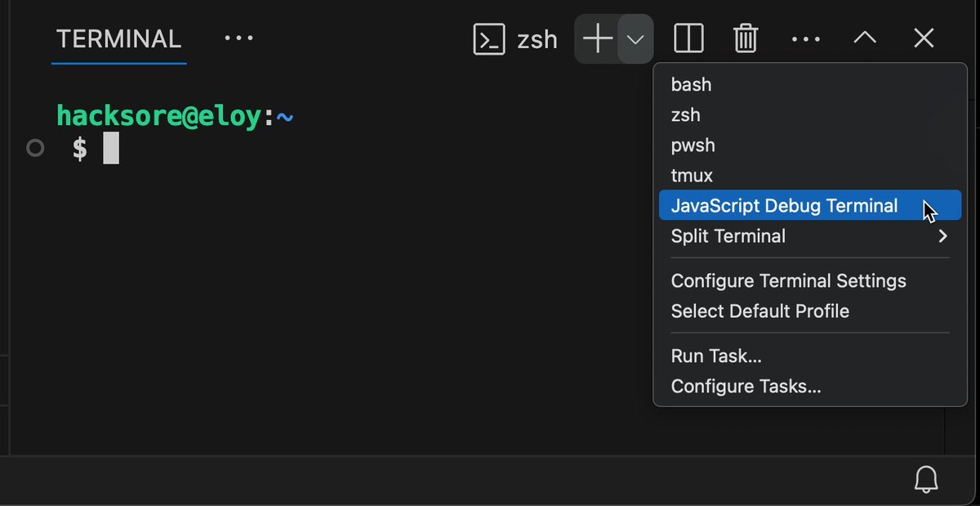Image resolution: width=980 pixels, height=506 pixels.
Task: Choose Run Task... from the menu
Action: click(x=716, y=356)
